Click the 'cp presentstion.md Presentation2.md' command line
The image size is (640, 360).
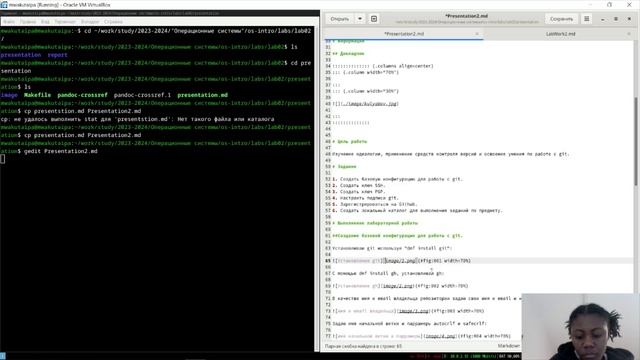coord(82,111)
